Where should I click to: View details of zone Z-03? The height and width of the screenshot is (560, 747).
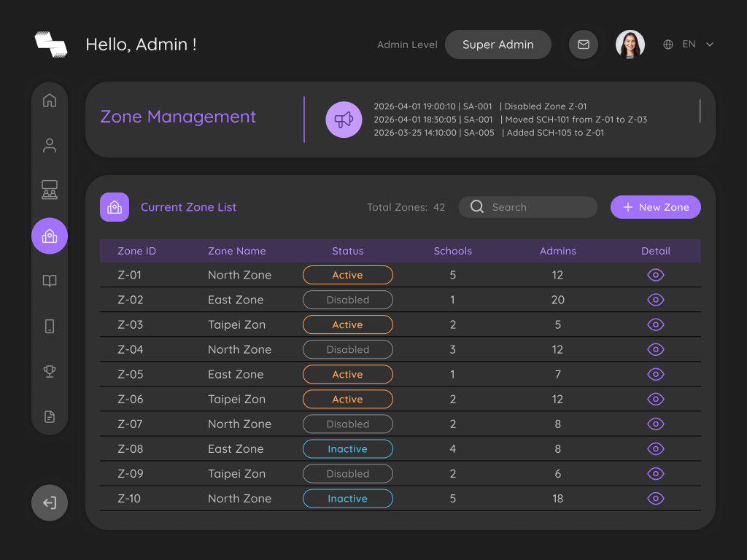point(656,324)
